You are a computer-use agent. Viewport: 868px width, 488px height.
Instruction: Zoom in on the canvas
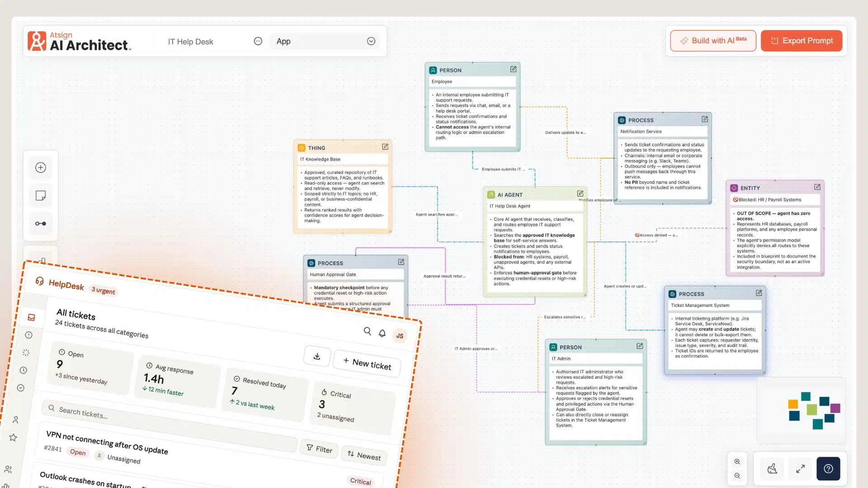point(737,462)
